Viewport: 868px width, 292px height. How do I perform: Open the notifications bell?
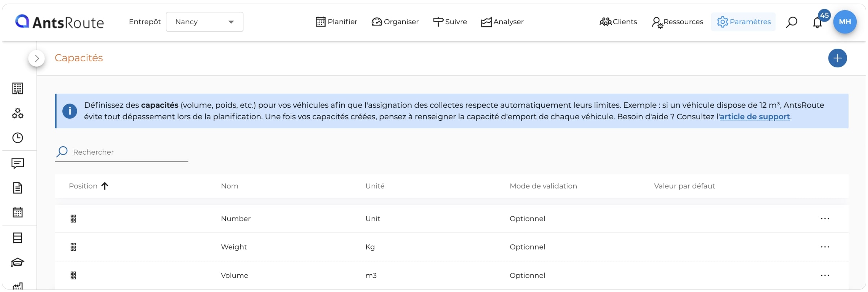tap(817, 23)
